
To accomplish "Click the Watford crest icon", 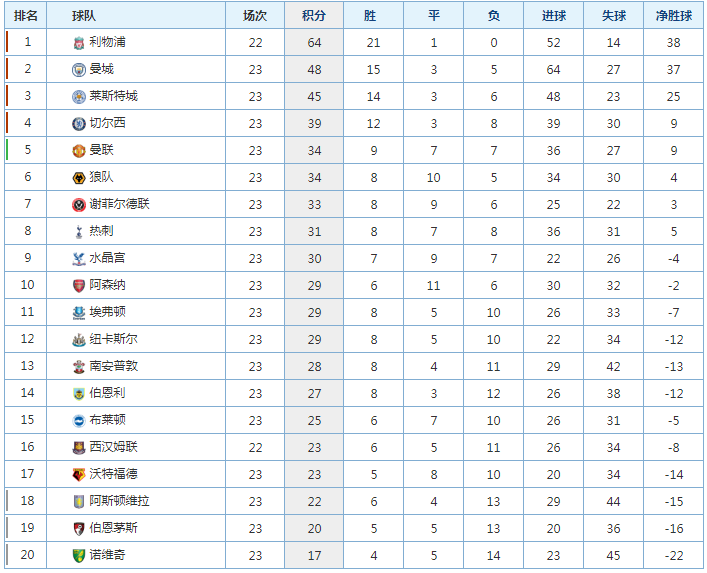I will (79, 475).
